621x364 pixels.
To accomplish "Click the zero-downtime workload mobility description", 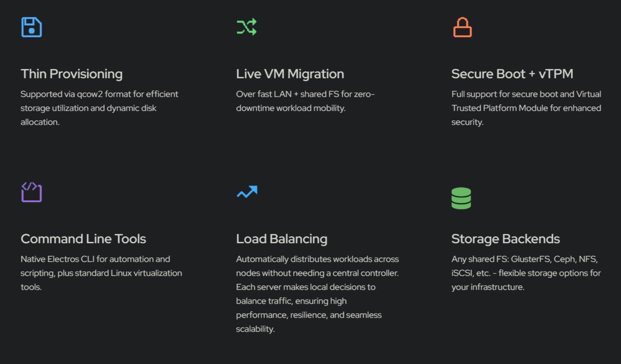I will [305, 101].
